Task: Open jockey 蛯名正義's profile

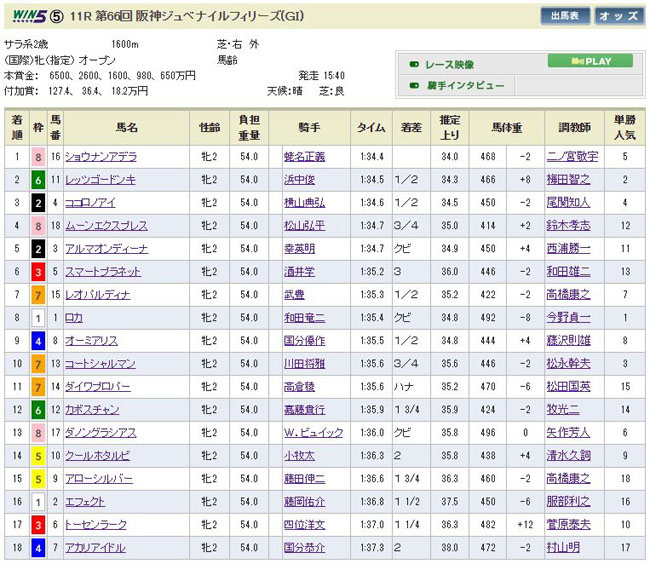Action: (x=306, y=157)
